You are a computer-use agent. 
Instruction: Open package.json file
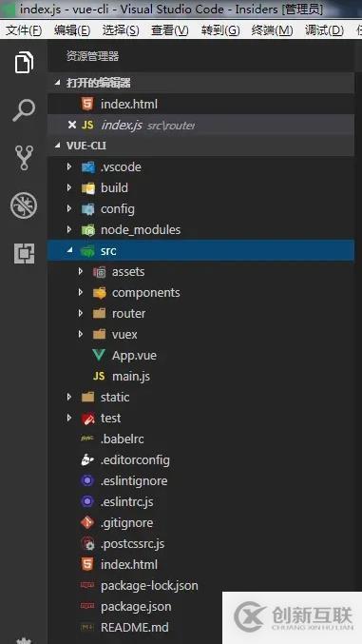(136, 606)
